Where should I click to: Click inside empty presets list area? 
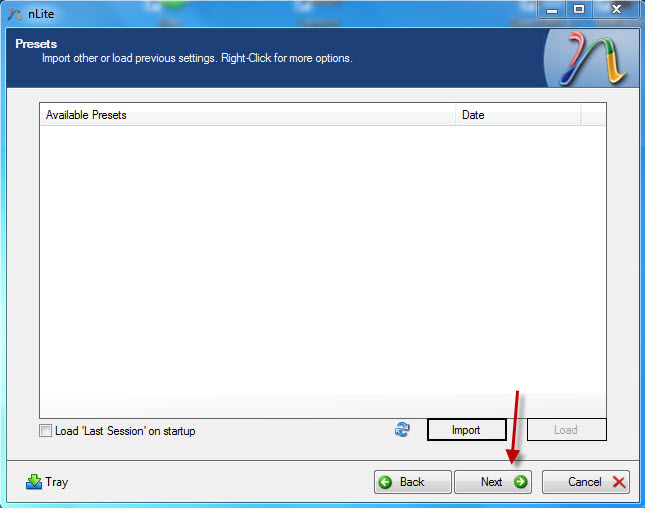click(322, 271)
